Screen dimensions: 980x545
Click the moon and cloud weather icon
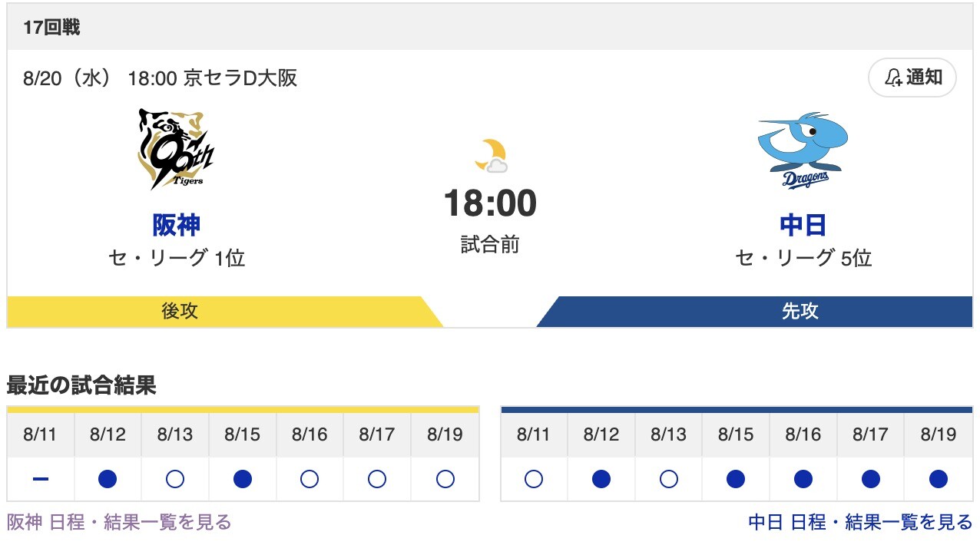pyautogui.click(x=490, y=156)
